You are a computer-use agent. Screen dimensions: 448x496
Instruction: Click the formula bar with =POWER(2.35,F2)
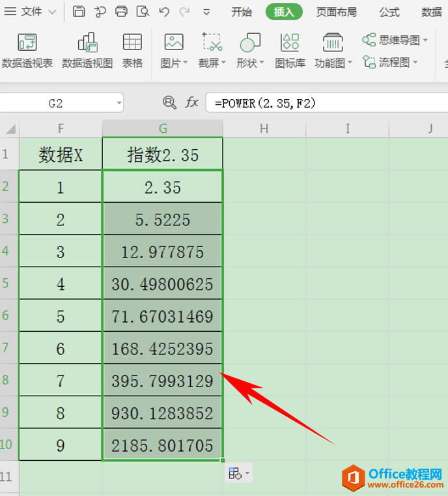[x=327, y=103]
